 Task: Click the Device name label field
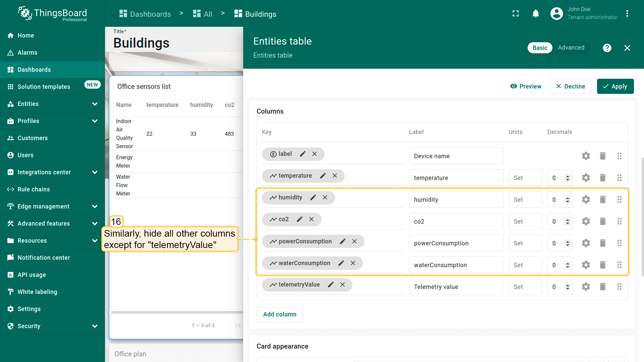pos(456,156)
